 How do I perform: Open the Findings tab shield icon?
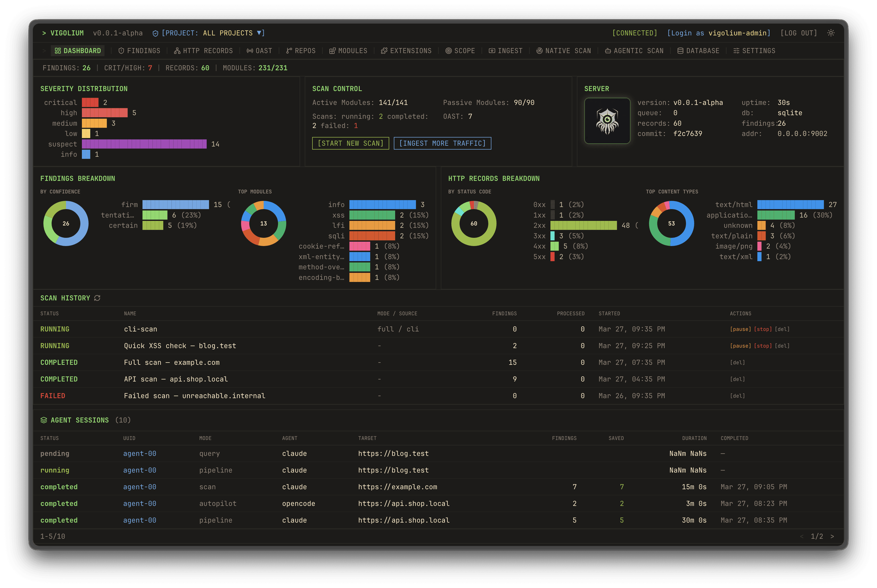[x=121, y=51]
